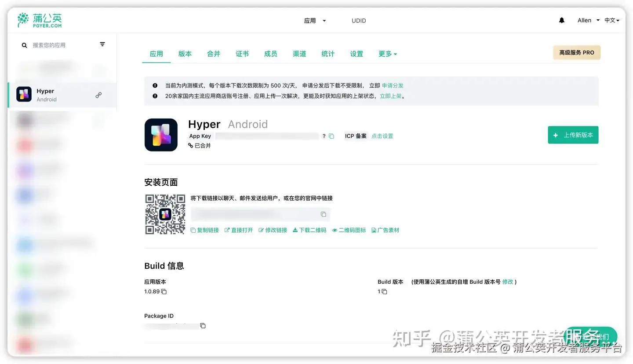Click the 直接打开 link
This screenshot has width=633, height=364.
(239, 230)
